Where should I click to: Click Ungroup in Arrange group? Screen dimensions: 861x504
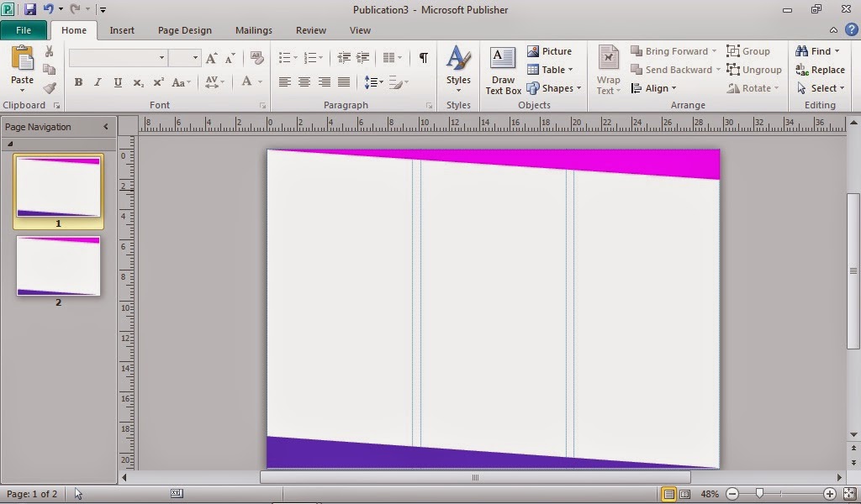coord(754,70)
